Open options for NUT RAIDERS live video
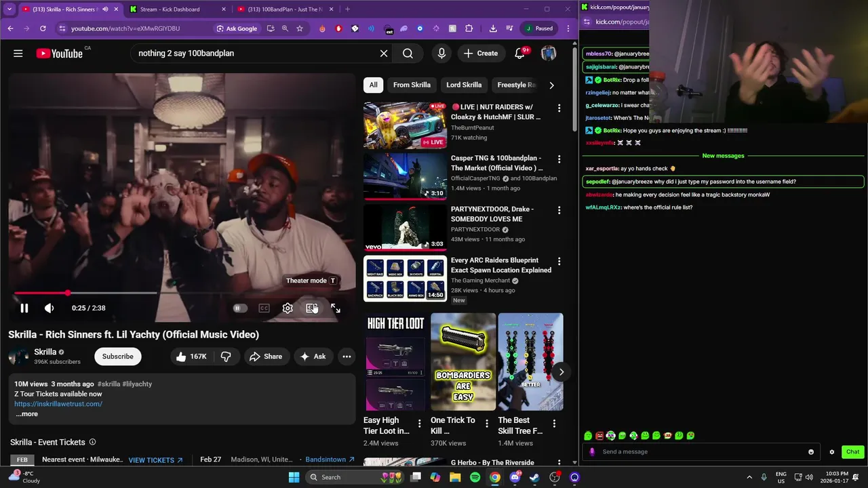Screen dimensions: 868x488 point(559,108)
